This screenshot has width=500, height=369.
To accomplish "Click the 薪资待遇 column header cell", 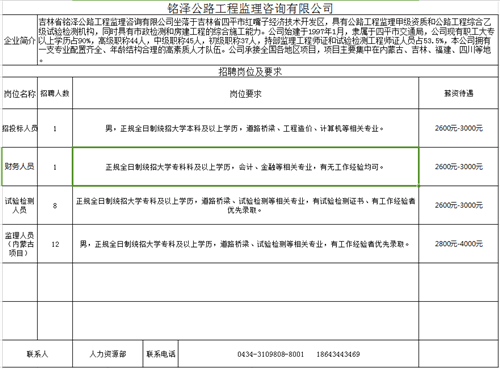I will [459, 93].
